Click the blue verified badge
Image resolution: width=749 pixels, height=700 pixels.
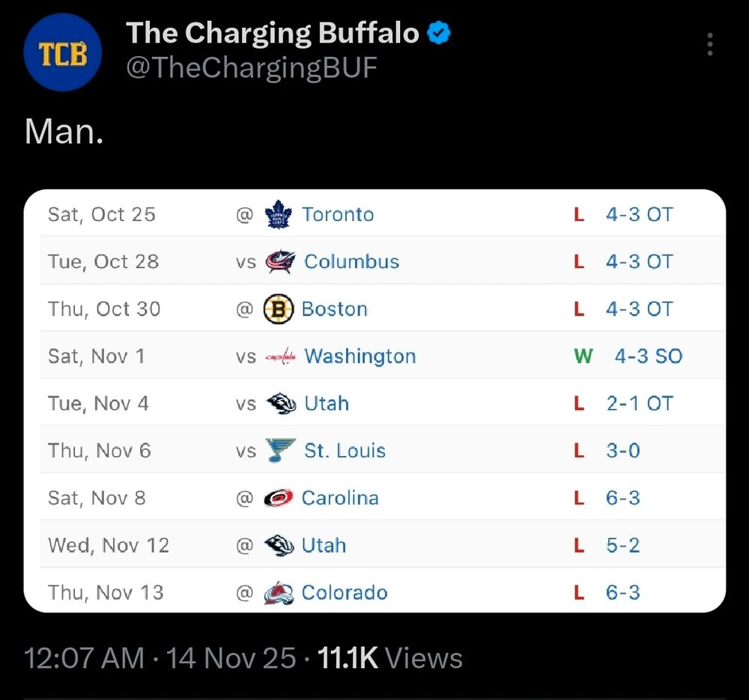click(x=439, y=33)
